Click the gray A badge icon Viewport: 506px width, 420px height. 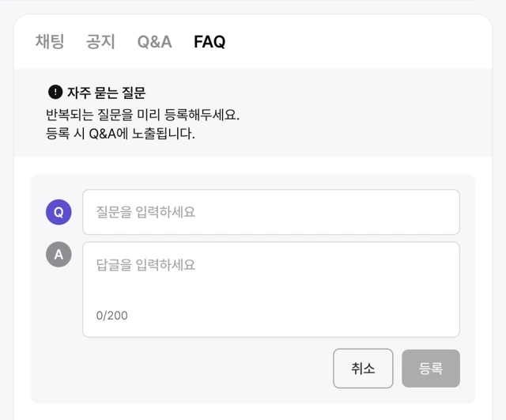pyautogui.click(x=59, y=254)
